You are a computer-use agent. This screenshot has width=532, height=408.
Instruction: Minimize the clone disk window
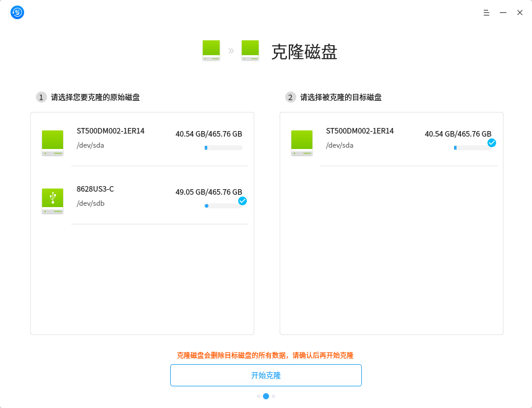pyautogui.click(x=503, y=12)
